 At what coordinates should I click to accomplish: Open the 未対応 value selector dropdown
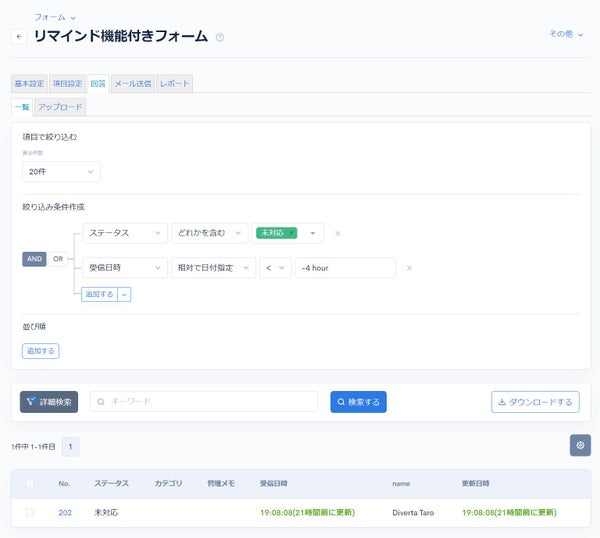click(x=313, y=233)
